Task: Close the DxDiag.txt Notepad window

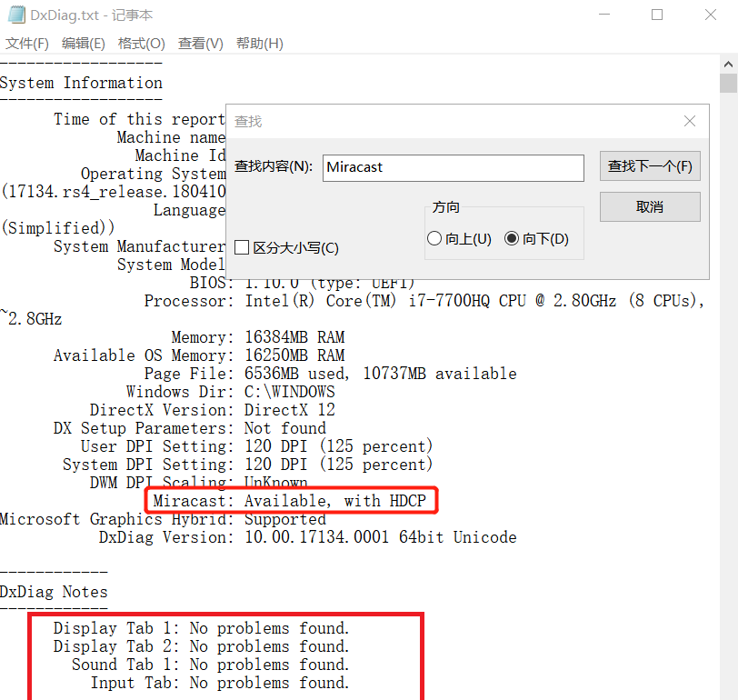Action: (x=712, y=15)
